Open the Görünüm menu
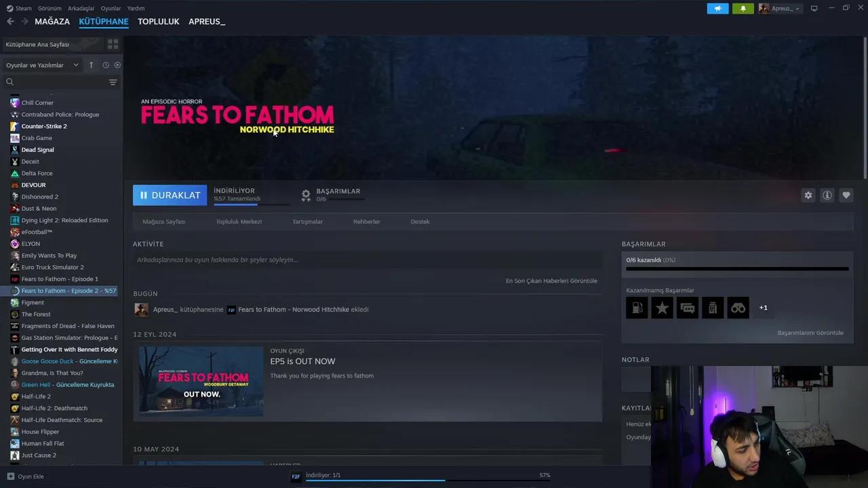 50,8
